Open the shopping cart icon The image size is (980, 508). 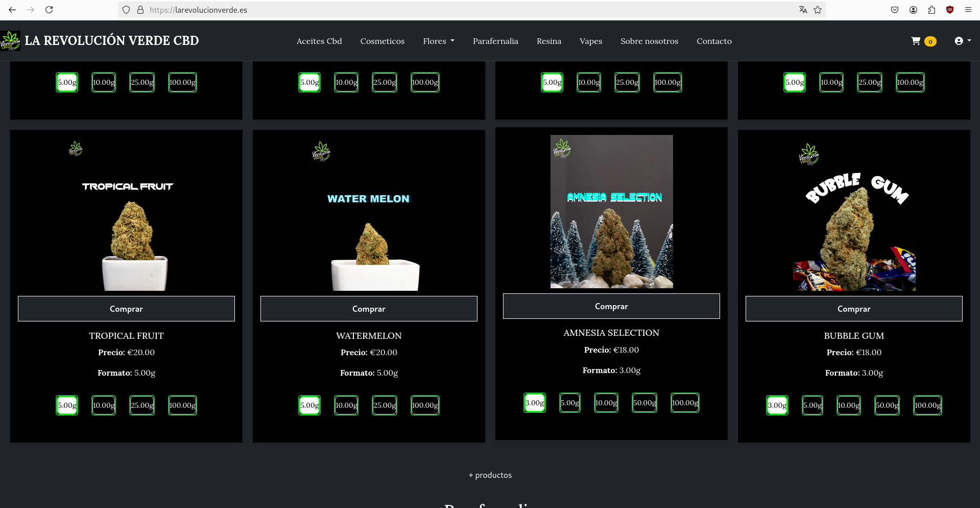(x=916, y=41)
